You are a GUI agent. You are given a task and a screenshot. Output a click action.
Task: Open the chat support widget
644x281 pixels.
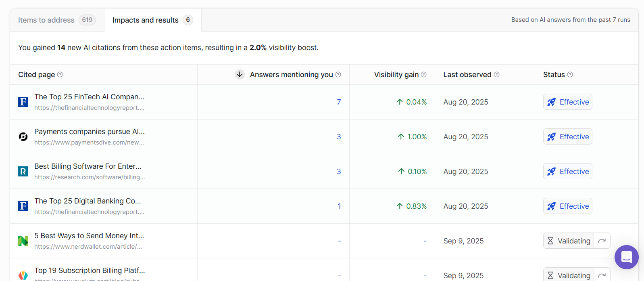(x=626, y=257)
